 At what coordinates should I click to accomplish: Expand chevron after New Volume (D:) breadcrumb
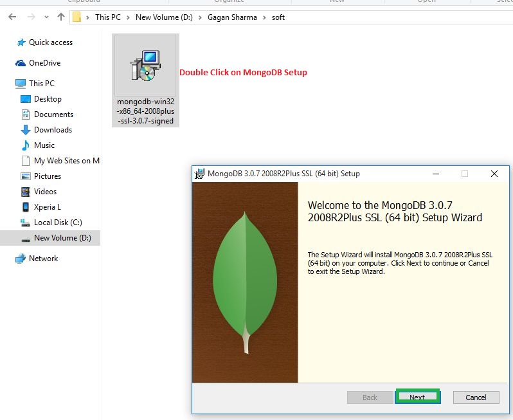pos(200,17)
